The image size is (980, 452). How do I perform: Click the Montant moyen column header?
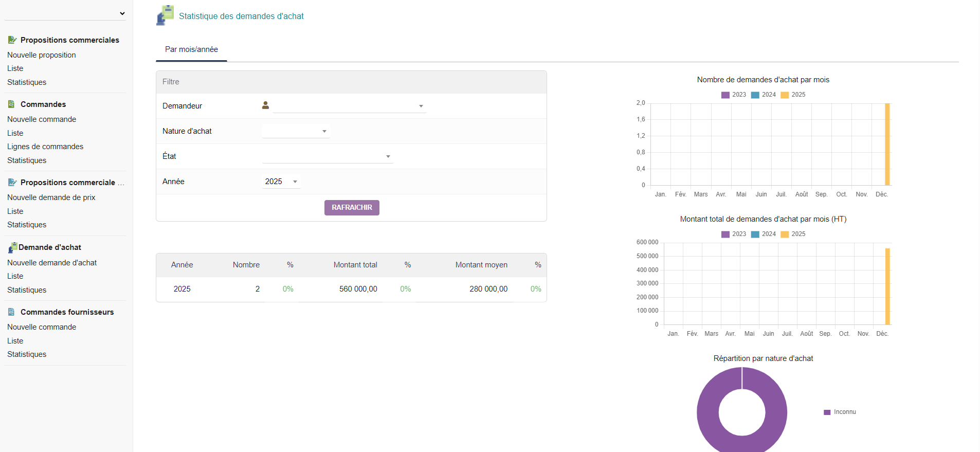481,265
